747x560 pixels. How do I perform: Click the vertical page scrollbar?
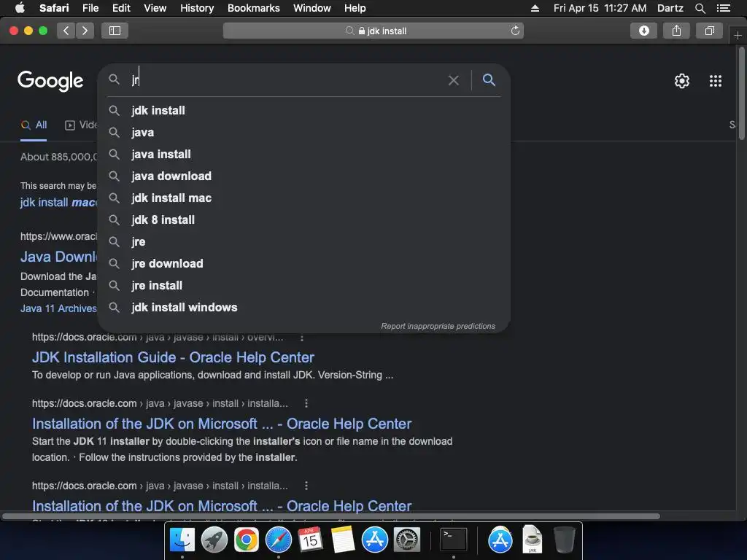point(741,93)
